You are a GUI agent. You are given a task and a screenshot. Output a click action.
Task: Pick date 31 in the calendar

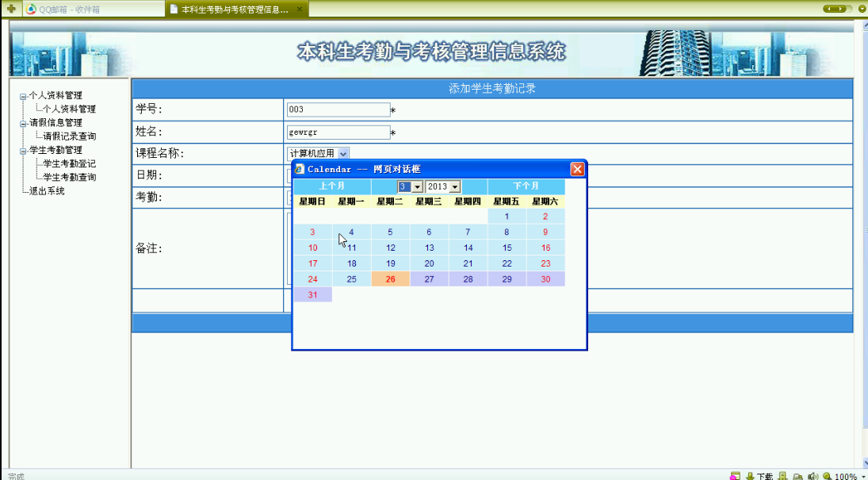313,294
